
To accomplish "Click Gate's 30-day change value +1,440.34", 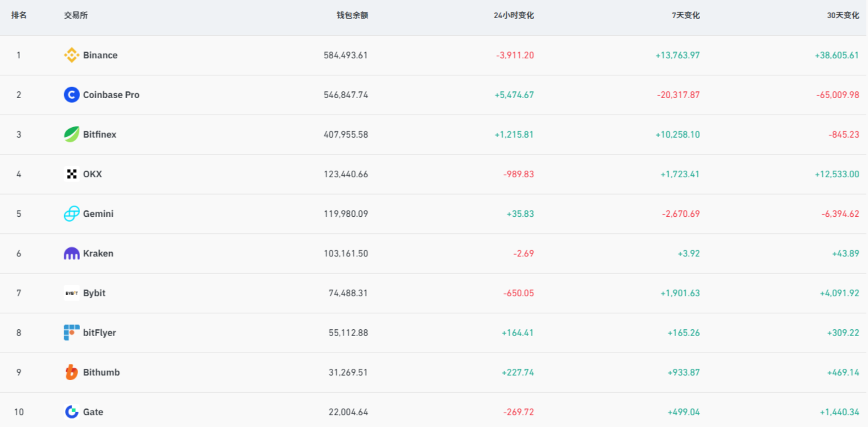I will pos(839,412).
